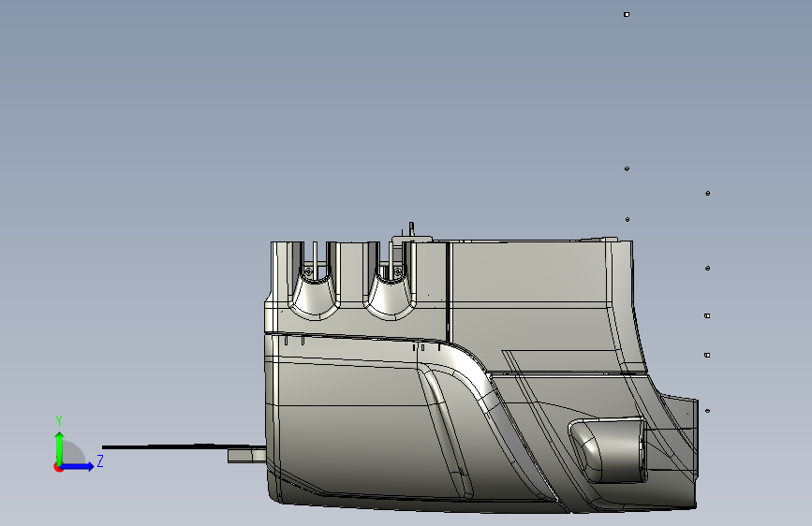812x526 pixels.
Task: Select the small pin on top of the model
Action: [411, 228]
